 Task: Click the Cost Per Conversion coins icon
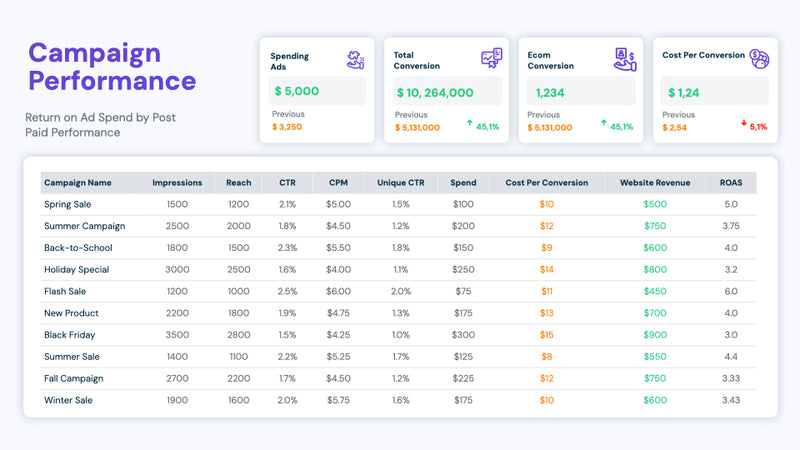pos(759,59)
